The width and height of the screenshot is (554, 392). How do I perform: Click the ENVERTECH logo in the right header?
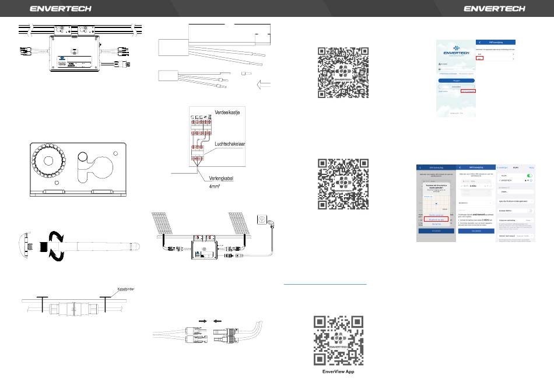[x=495, y=9]
